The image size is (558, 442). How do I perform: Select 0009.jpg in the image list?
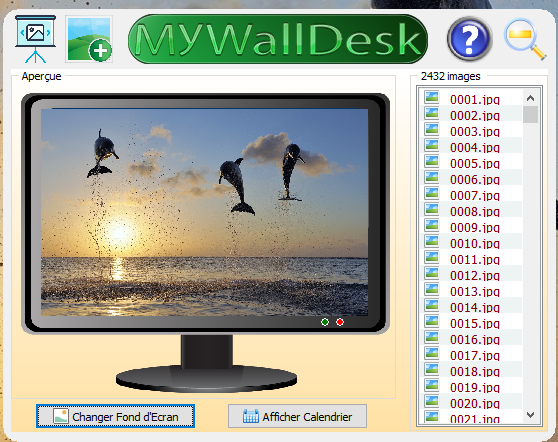[x=475, y=227]
